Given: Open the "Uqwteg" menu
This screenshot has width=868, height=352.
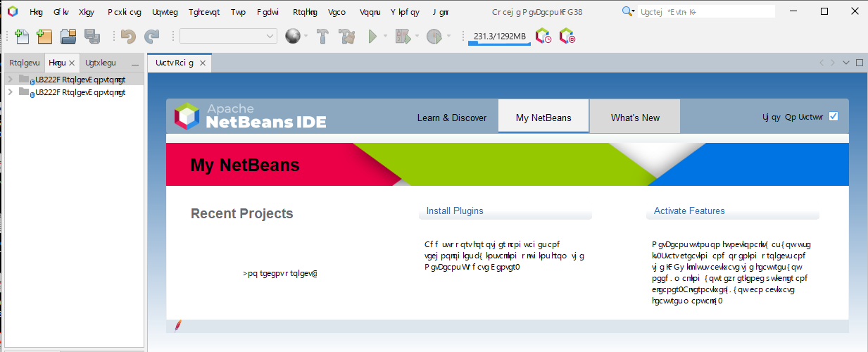Looking at the screenshot, I should point(165,12).
